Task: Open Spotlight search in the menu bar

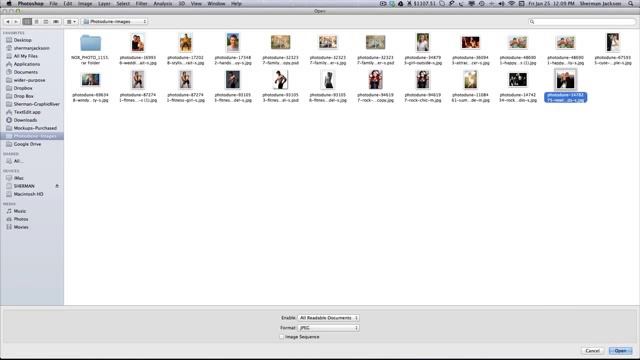Action: point(631,4)
